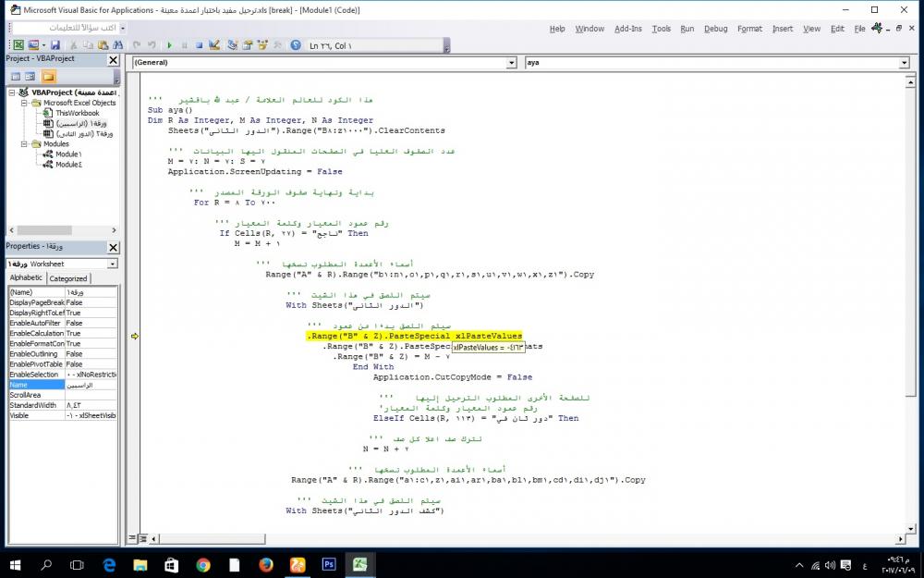Click the Cut scissors toolbar icon
The image size is (924, 578).
tap(74, 45)
